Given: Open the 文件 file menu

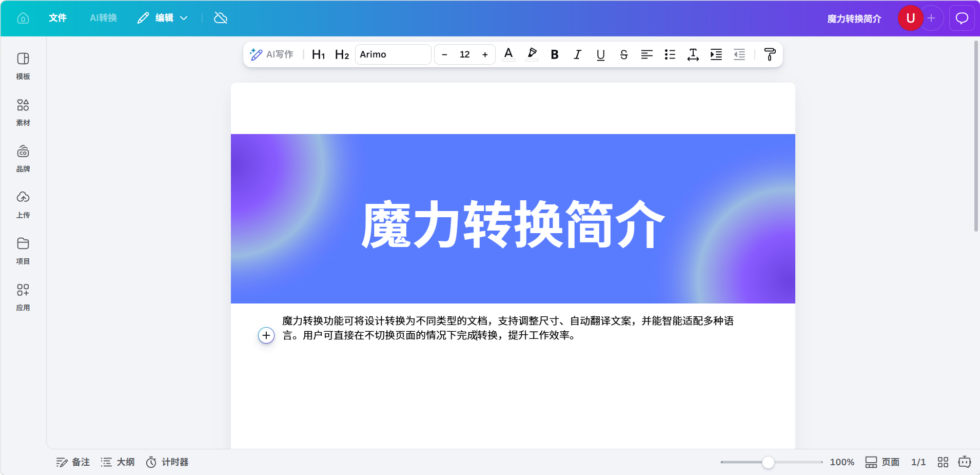Looking at the screenshot, I should (57, 18).
